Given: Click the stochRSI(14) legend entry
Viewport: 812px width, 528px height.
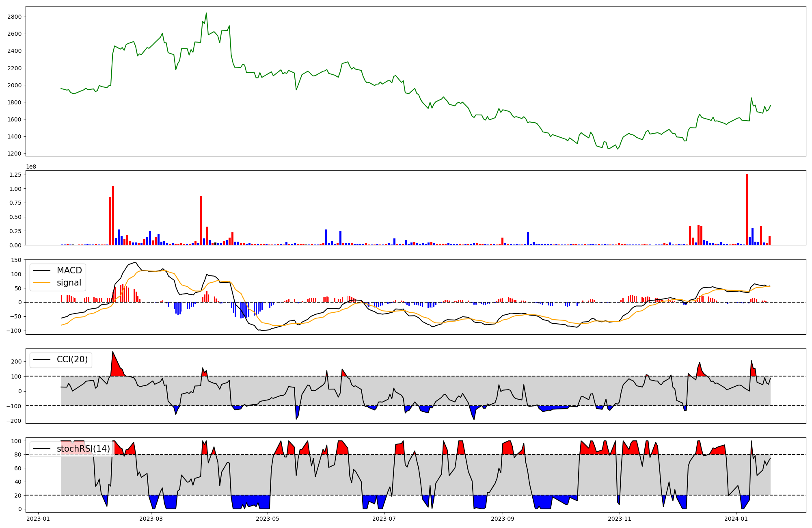Looking at the screenshot, I should (83, 448).
